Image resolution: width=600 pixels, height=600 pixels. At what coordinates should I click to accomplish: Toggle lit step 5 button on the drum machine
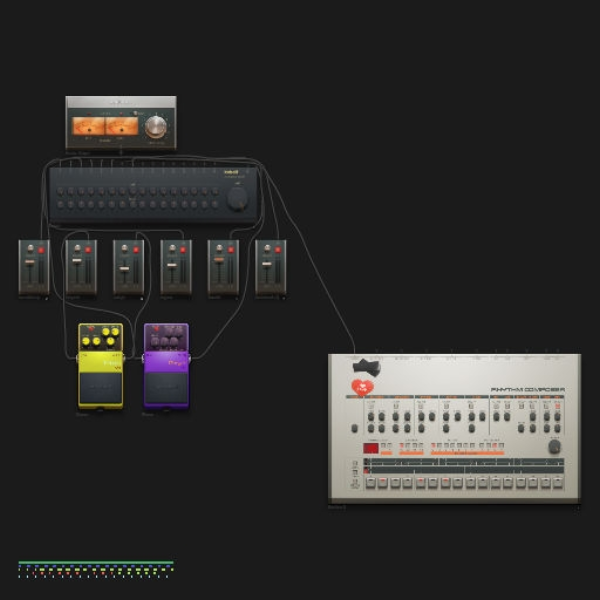click(420, 482)
